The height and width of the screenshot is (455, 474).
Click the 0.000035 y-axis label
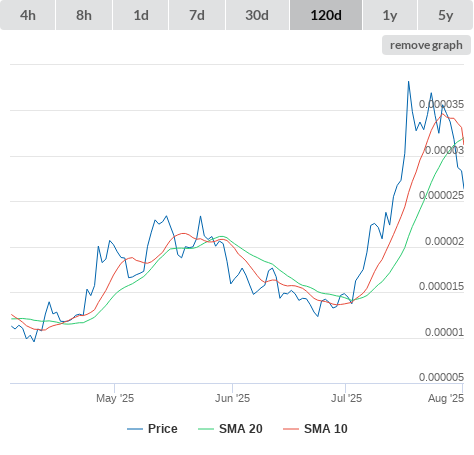pyautogui.click(x=441, y=104)
